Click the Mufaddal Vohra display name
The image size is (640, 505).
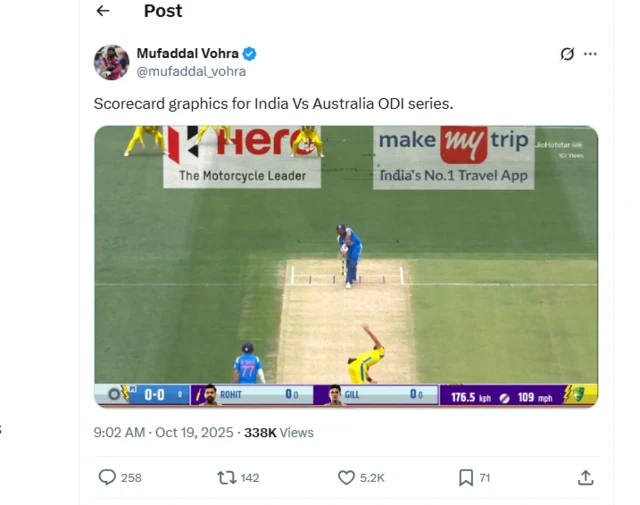click(x=187, y=54)
